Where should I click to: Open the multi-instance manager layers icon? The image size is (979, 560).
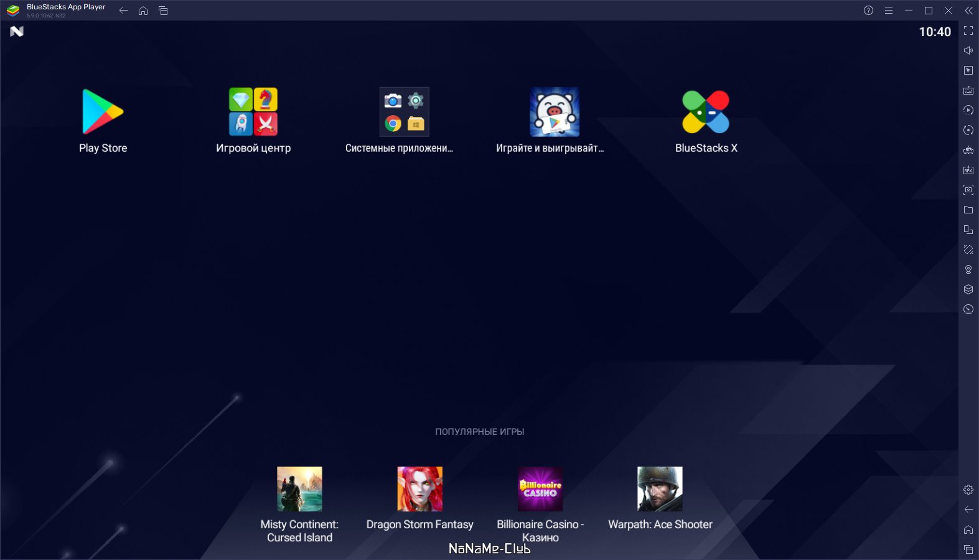coord(968,289)
